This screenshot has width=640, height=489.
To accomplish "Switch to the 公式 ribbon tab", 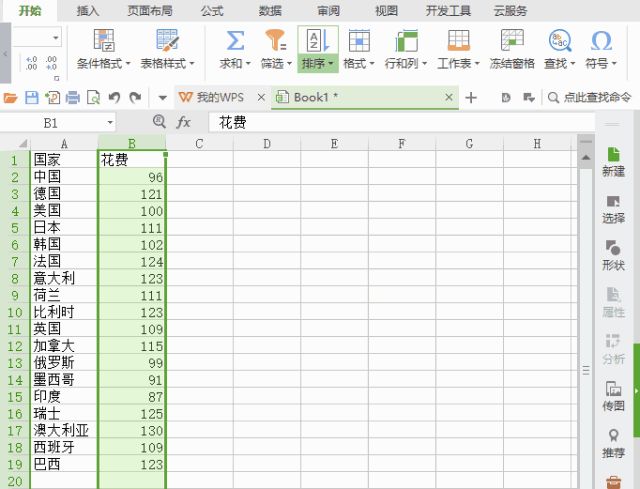I will pyautogui.click(x=212, y=11).
